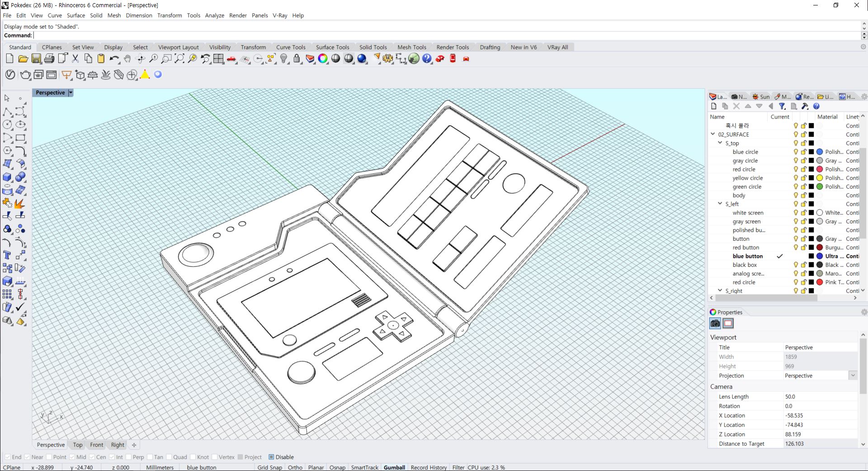Image resolution: width=868 pixels, height=471 pixels.
Task: Click the layer filter funnel icon
Action: [782, 106]
